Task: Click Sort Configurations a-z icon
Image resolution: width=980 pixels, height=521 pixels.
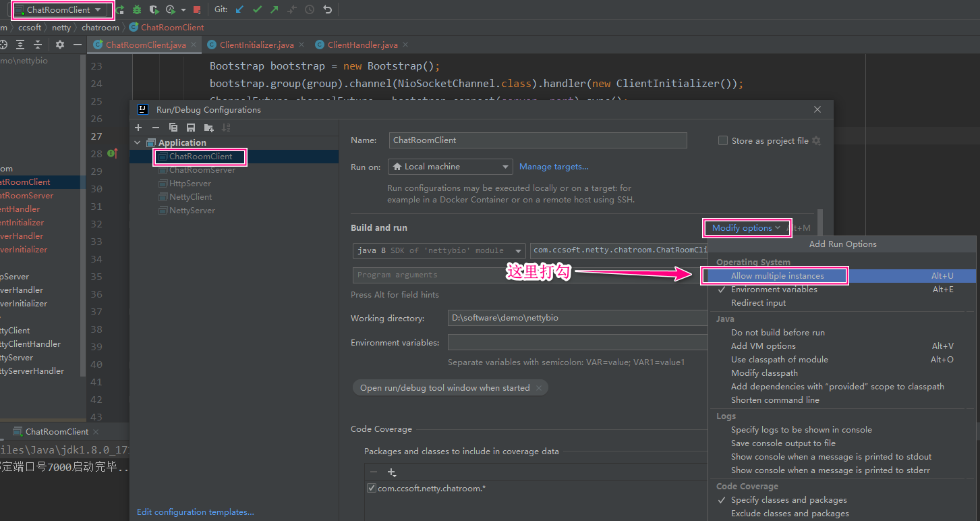Action: point(226,128)
